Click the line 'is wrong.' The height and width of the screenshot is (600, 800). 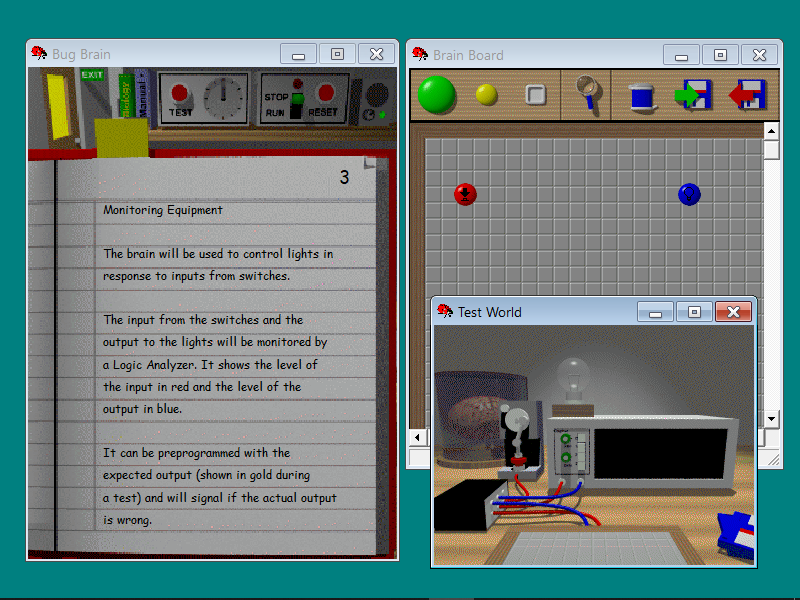127,520
